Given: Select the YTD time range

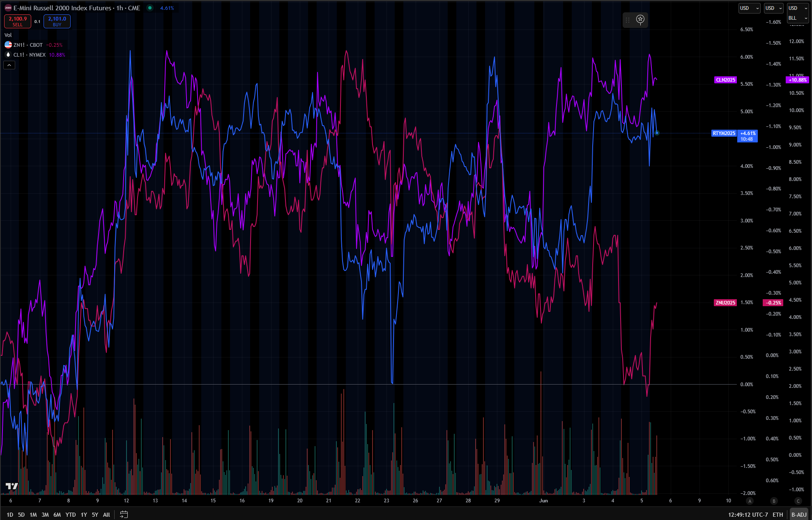Looking at the screenshot, I should tap(71, 514).
